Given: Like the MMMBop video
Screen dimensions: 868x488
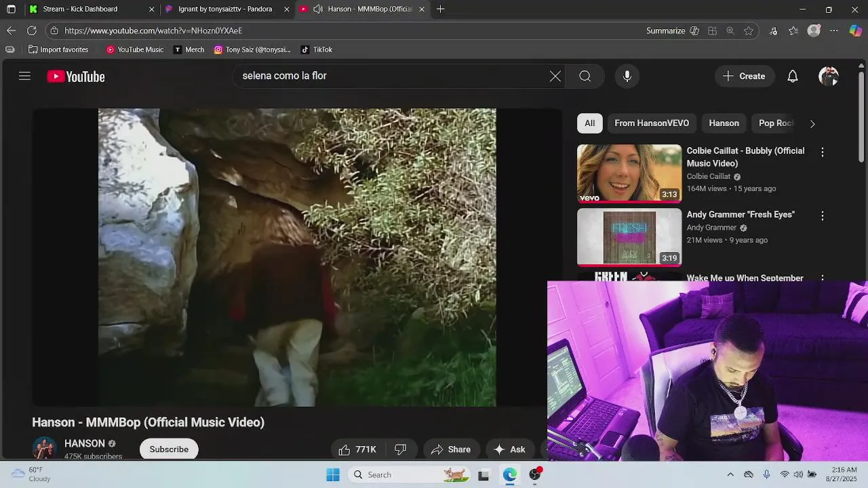Looking at the screenshot, I should tap(358, 449).
